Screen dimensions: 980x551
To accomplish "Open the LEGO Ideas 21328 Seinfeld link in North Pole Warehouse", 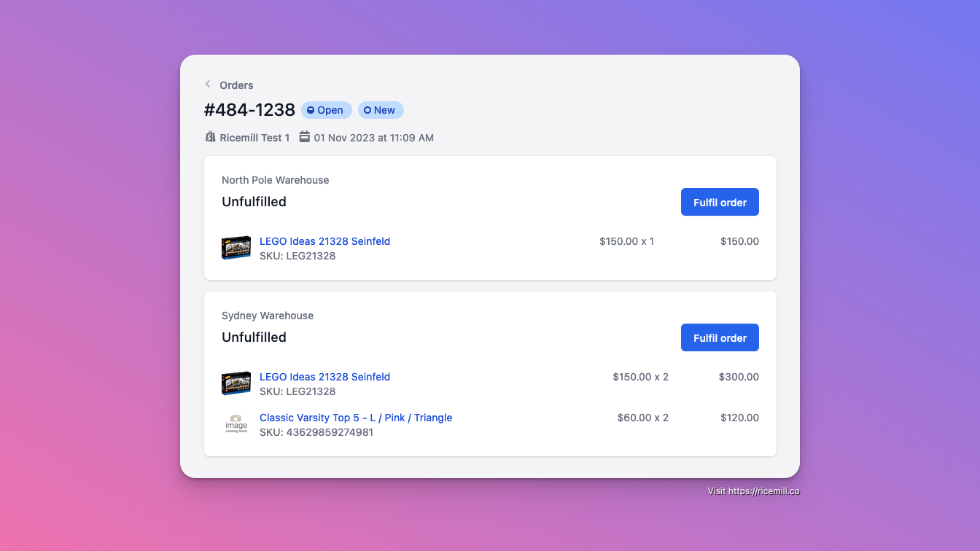I will (324, 241).
